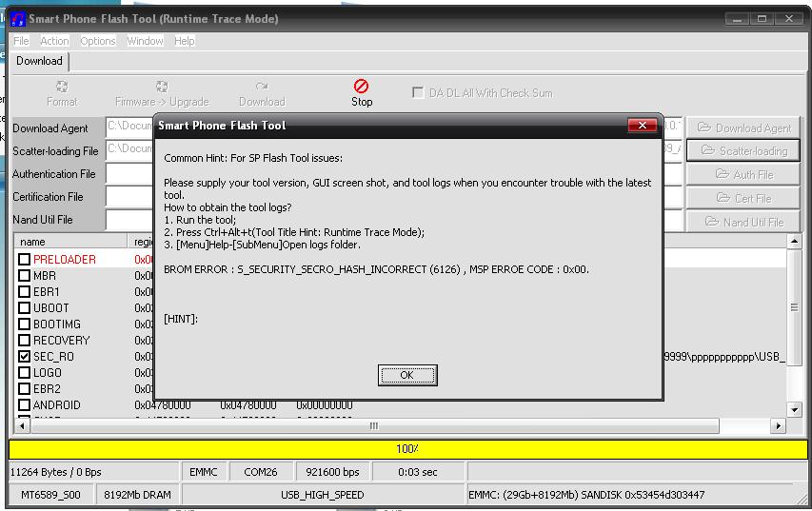
Task: Click the horizontal scroll right arrow
Action: click(x=778, y=426)
